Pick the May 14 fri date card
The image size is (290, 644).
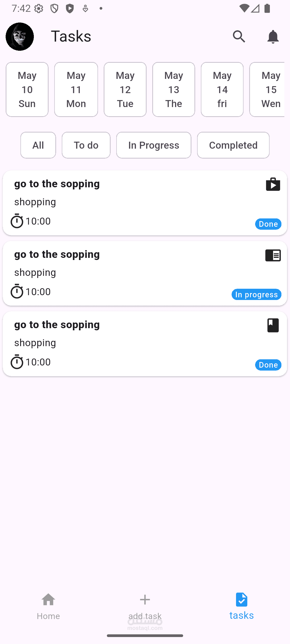tap(222, 90)
